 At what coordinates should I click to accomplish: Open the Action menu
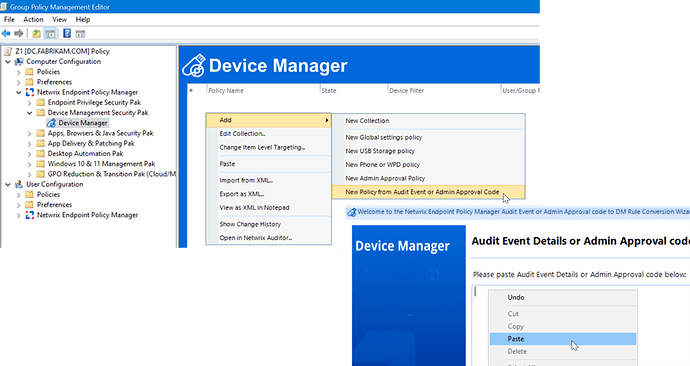tap(33, 19)
